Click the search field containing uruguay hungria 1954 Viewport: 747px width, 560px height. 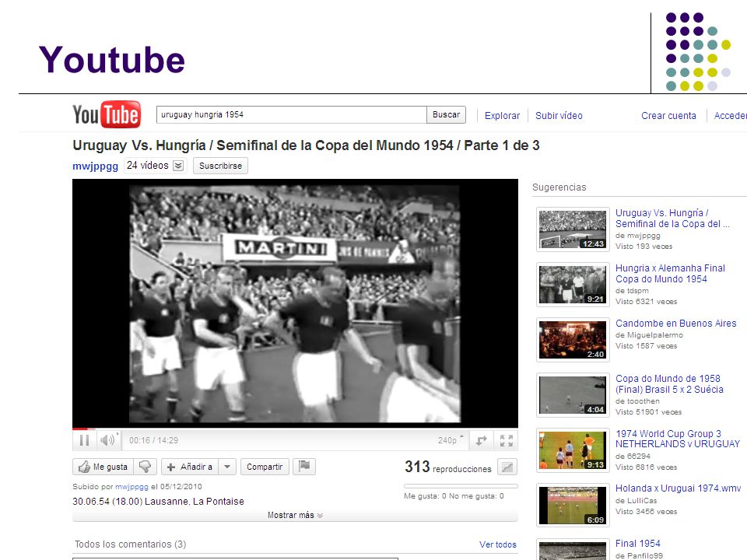click(291, 115)
